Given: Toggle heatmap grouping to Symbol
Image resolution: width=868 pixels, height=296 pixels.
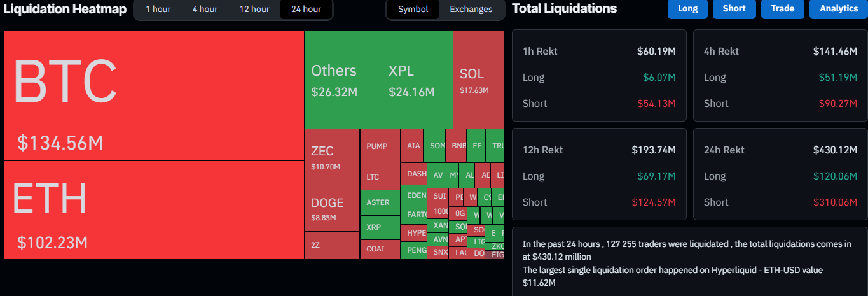Looking at the screenshot, I should [413, 10].
